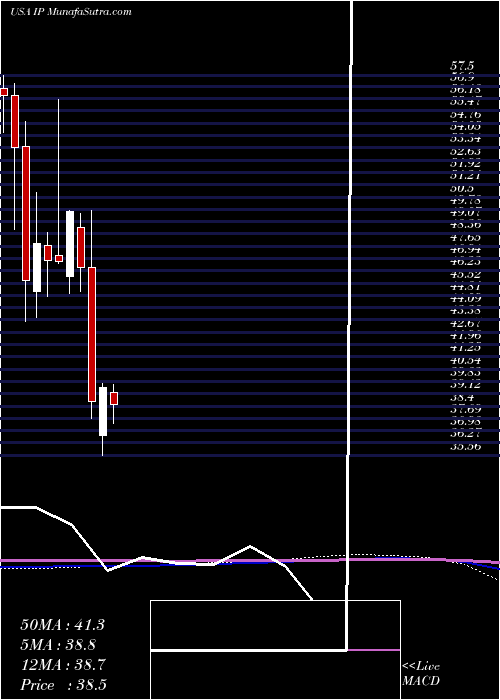This screenshot has height=700, width=500.
Task: Click the 42.67 price axis label
Action: (465, 323)
